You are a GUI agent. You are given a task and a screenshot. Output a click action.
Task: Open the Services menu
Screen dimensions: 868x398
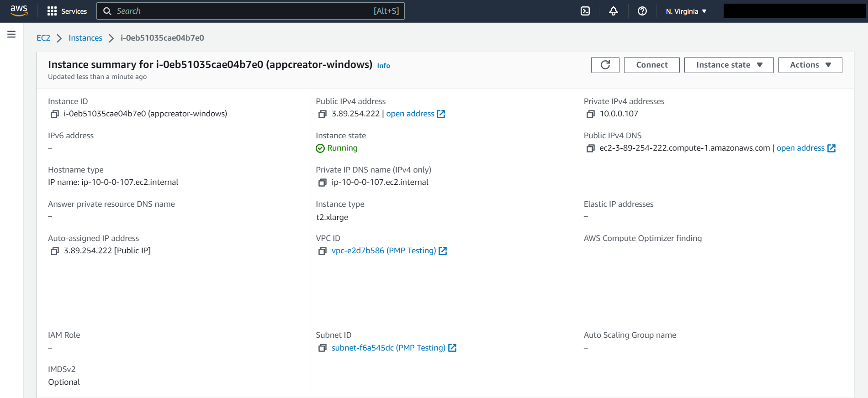click(x=67, y=11)
